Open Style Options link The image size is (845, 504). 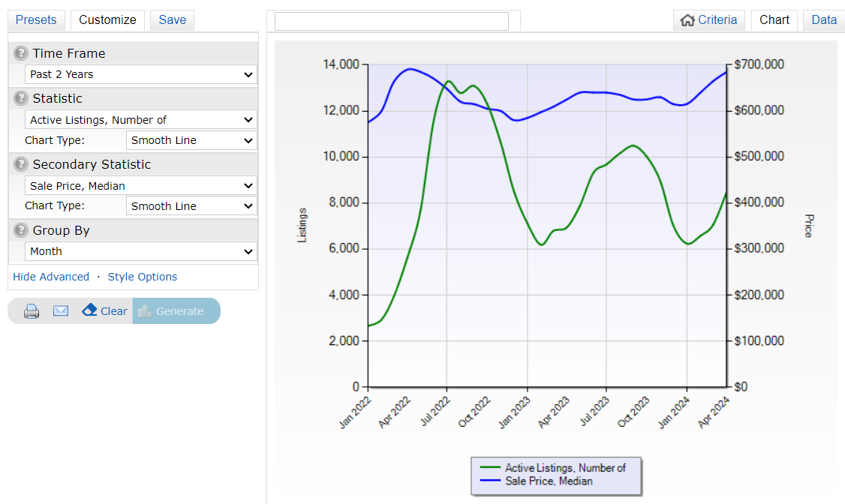point(143,277)
